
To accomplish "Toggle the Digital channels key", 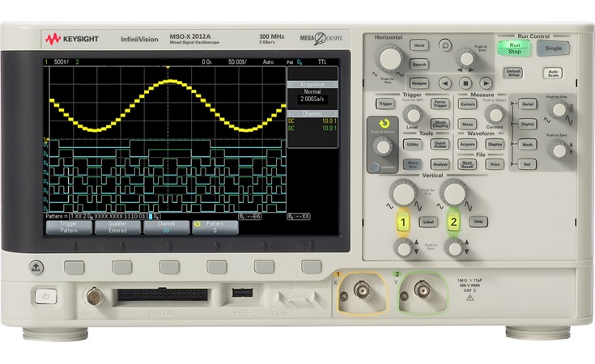I will pos(528,124).
